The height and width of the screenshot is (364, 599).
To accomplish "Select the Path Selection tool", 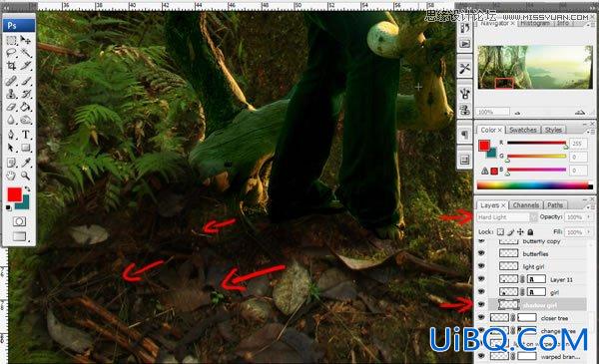I will (11, 148).
